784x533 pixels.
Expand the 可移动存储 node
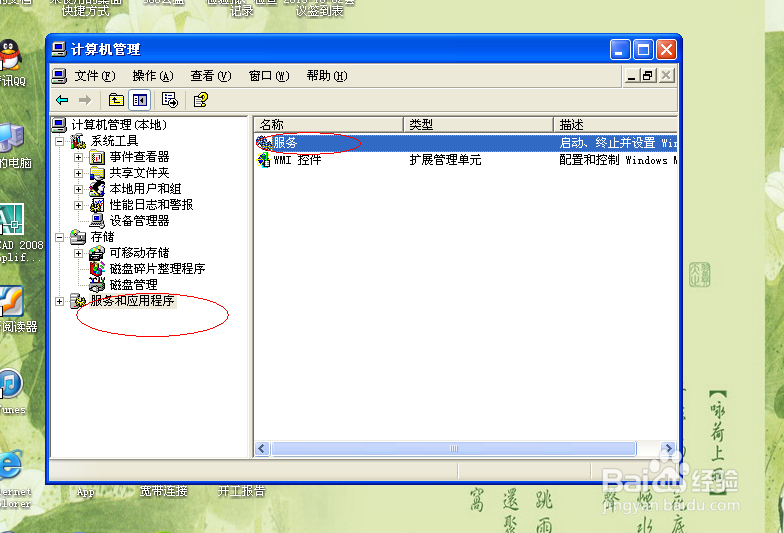coord(78,254)
